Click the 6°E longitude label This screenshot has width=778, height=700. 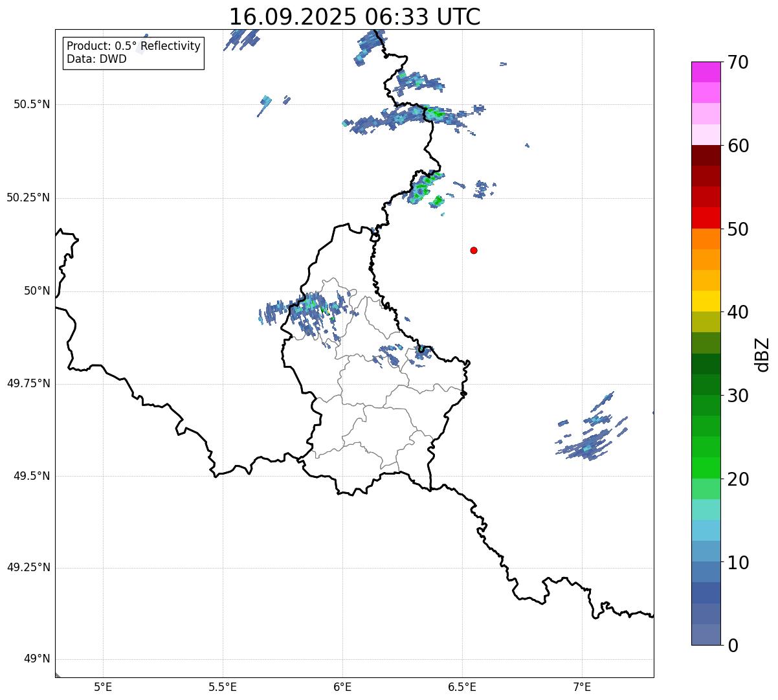(342, 687)
